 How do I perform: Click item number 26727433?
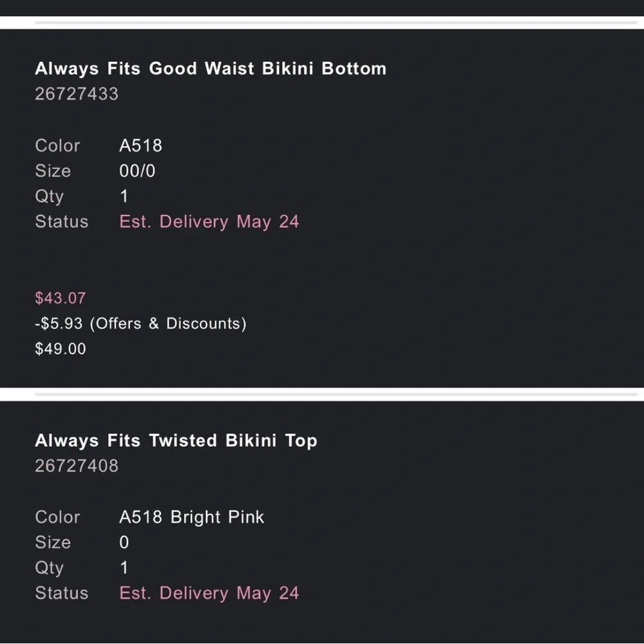pyautogui.click(x=77, y=94)
